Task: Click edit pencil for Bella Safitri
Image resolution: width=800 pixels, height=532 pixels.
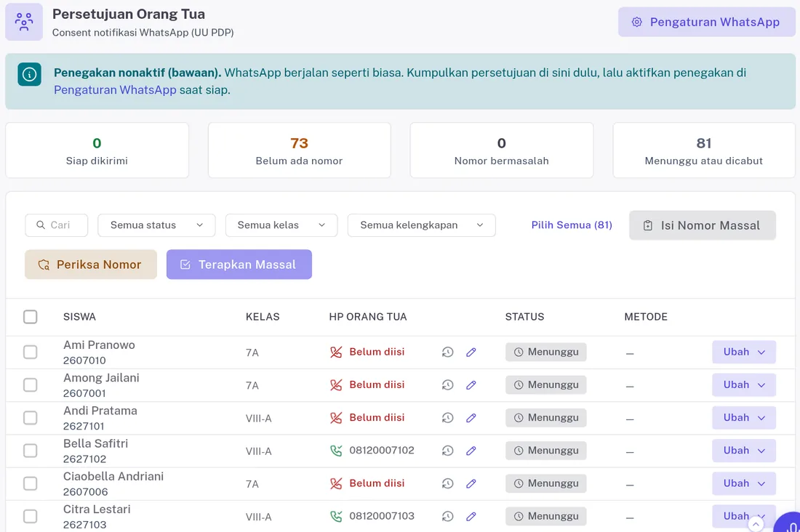Action: pos(471,451)
